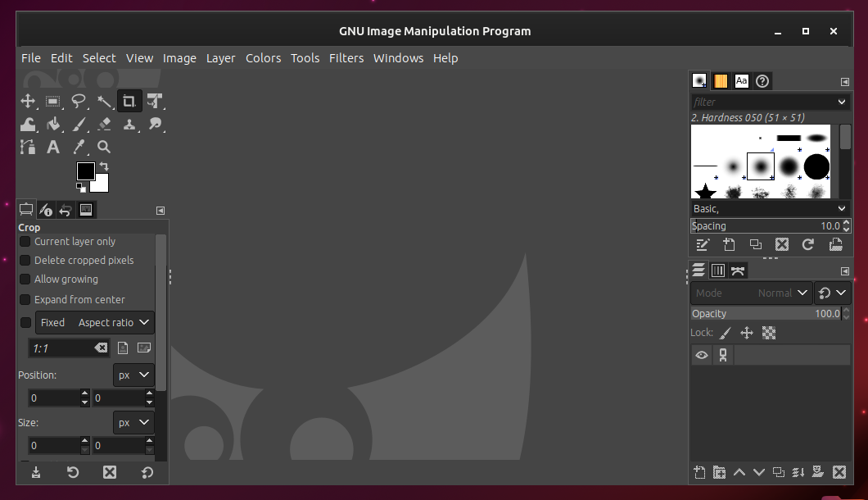Refresh the brushes list

[808, 244]
